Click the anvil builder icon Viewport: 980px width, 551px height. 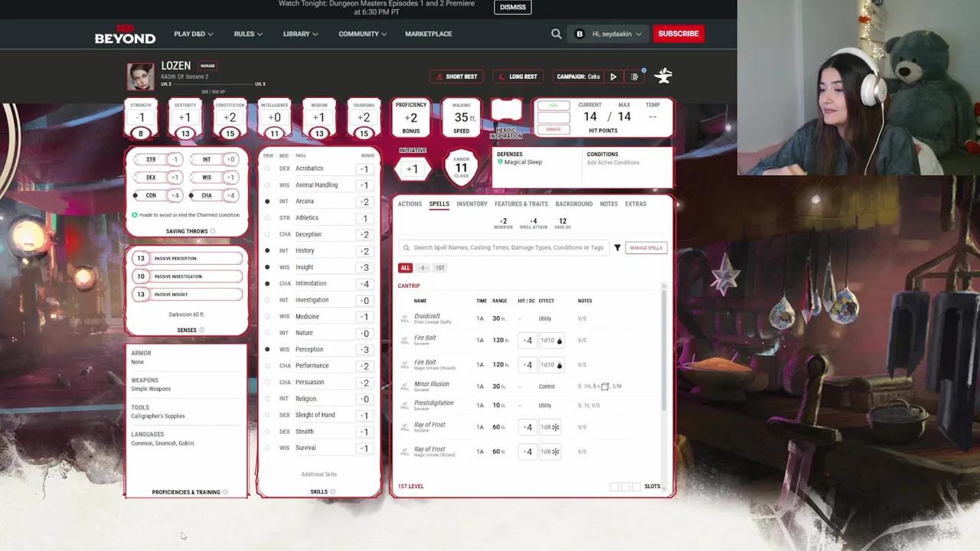click(663, 76)
